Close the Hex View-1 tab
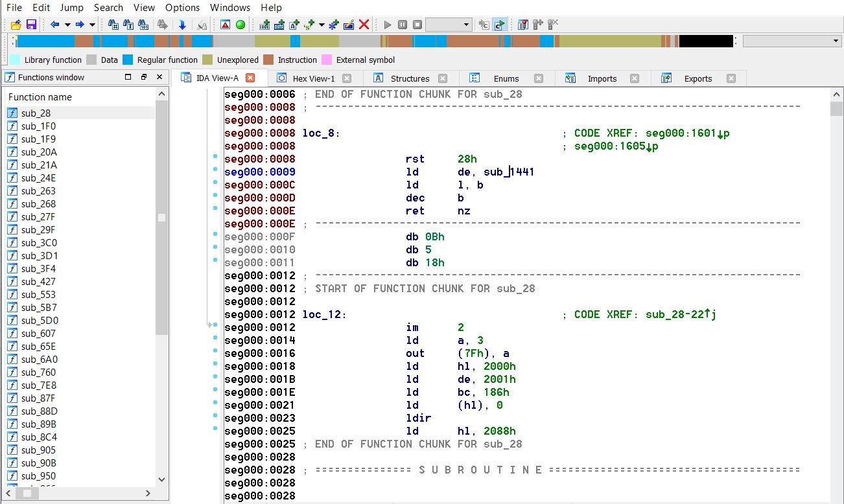Screen dimensions: 844x504 click(347, 78)
